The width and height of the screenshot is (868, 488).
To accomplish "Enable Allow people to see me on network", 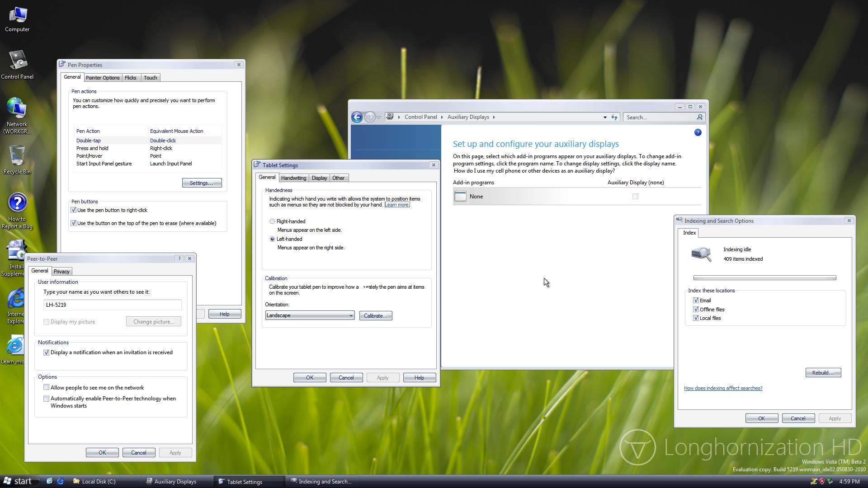I will (x=46, y=388).
